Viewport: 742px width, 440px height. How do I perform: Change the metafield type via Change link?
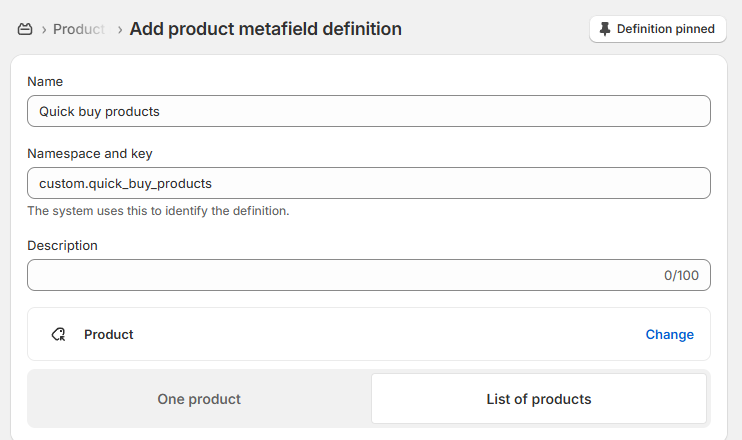(x=670, y=334)
